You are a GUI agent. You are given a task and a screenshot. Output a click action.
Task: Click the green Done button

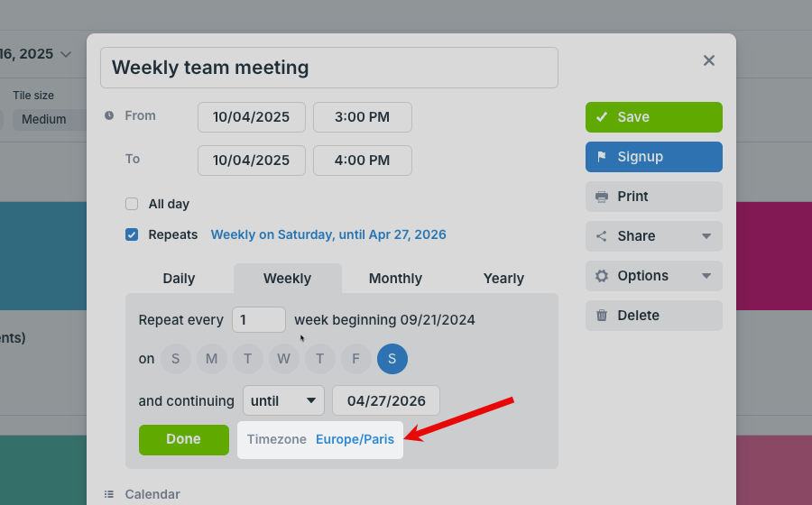(x=184, y=439)
